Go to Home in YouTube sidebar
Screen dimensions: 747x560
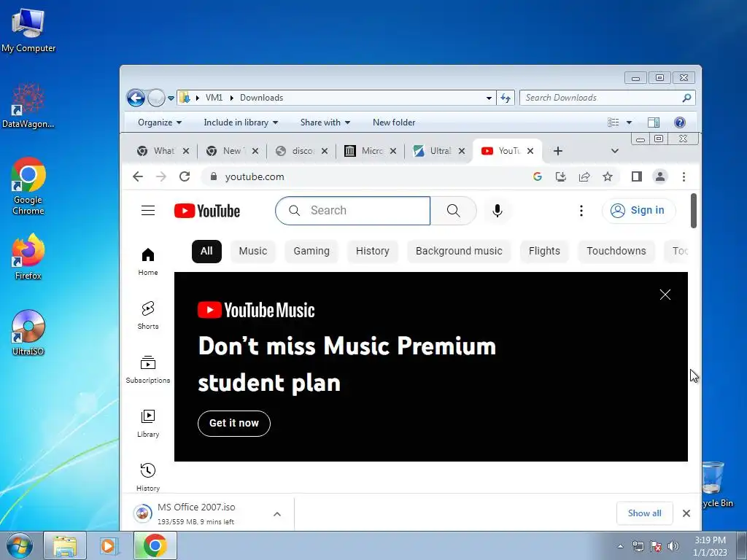click(147, 262)
